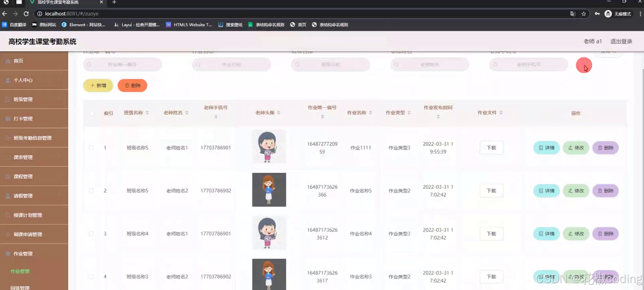This screenshot has width=644, height=290.
Task: Open the 图标网站 bookmark
Action: point(44,25)
